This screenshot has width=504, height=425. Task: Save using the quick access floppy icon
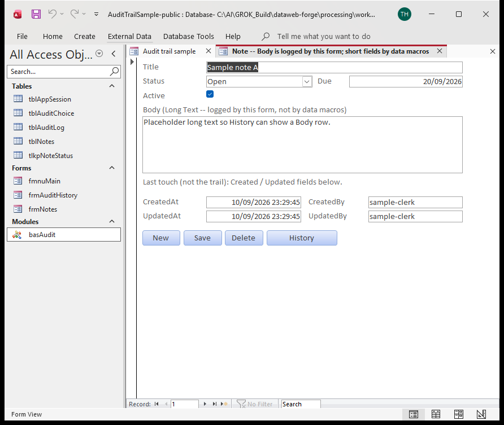pyautogui.click(x=36, y=14)
